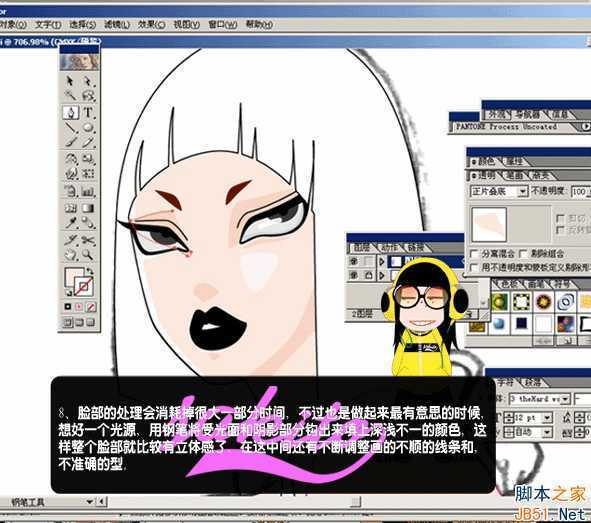Open the font family dropdown in 字符 panel
Image resolution: width=591 pixels, height=523 pixels.
pyautogui.click(x=565, y=399)
